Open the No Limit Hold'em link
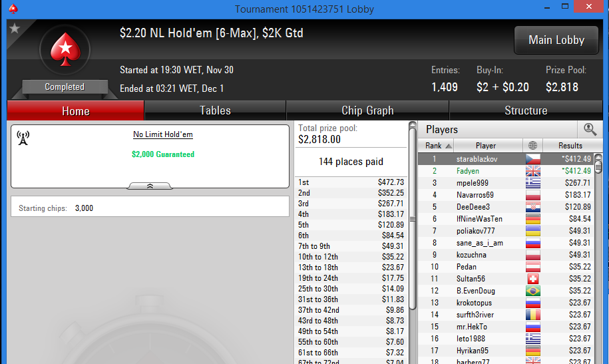 pos(163,134)
